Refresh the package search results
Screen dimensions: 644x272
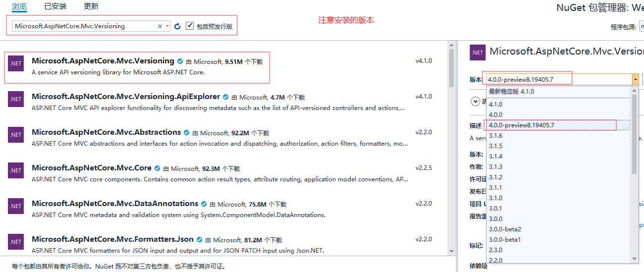[177, 26]
